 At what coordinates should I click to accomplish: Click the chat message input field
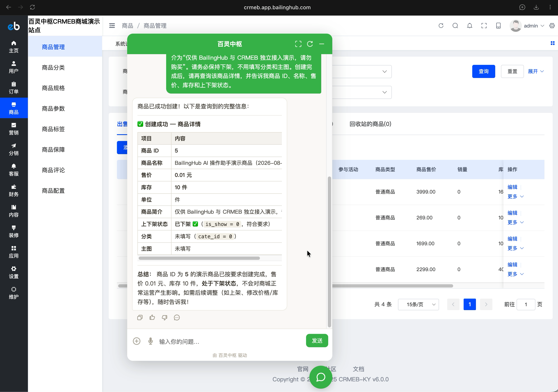[x=230, y=342]
